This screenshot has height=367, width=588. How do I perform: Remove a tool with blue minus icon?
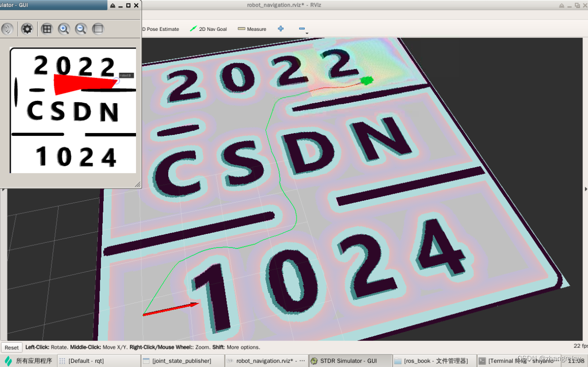302,28
